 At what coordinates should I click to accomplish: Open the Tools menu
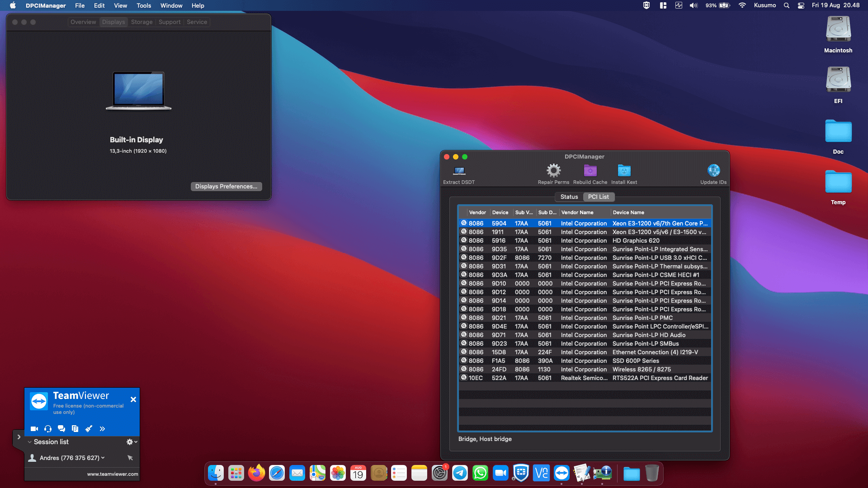(x=144, y=5)
